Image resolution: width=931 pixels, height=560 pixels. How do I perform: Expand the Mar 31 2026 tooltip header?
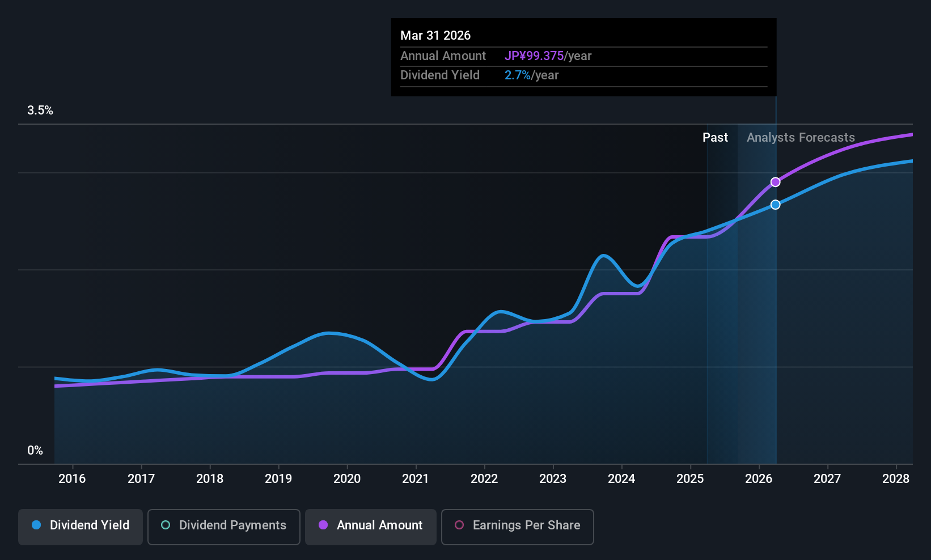[435, 35]
